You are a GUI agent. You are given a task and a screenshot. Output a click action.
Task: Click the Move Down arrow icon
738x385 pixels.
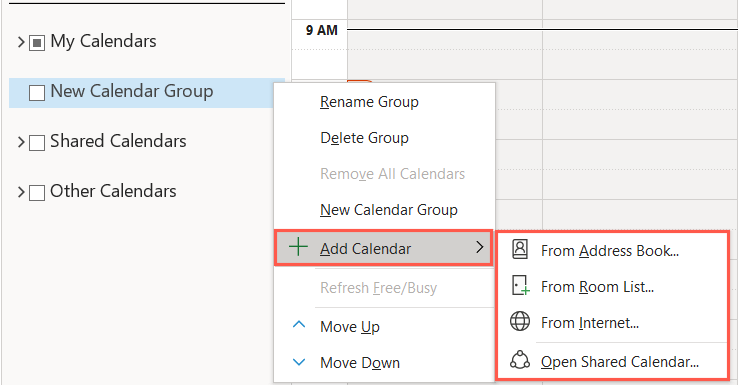pyautogui.click(x=299, y=362)
